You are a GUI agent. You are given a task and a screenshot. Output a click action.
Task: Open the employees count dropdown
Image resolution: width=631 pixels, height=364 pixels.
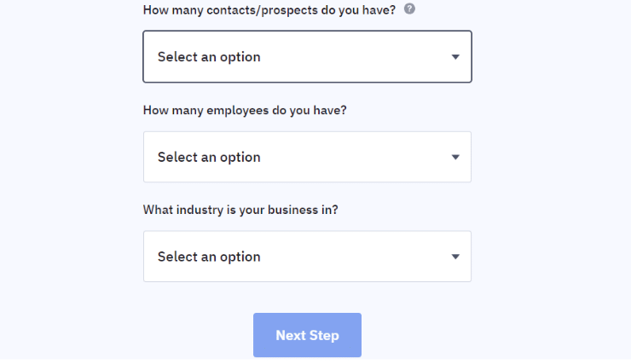(307, 157)
